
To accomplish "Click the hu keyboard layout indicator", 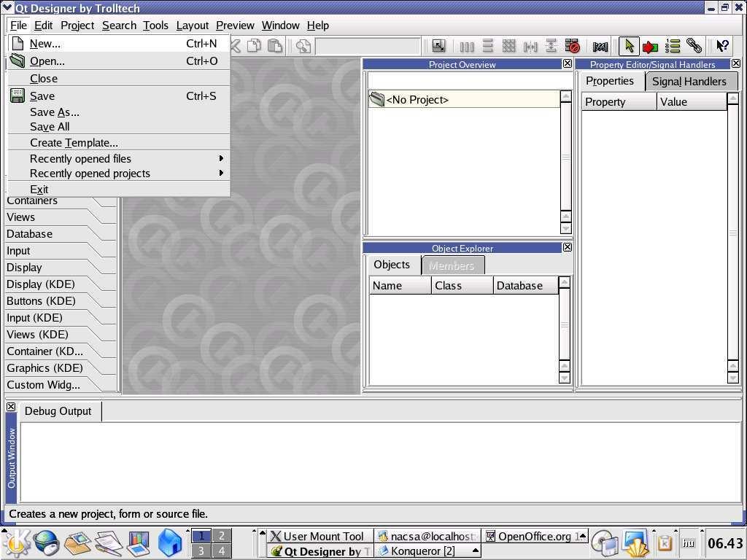I will (689, 542).
